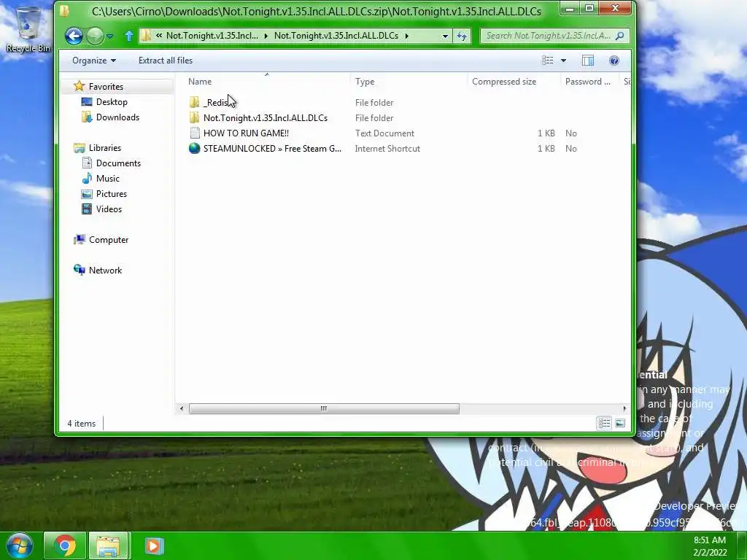Screen dimensions: 747x560
Task: Open the Music library
Action: click(x=108, y=178)
